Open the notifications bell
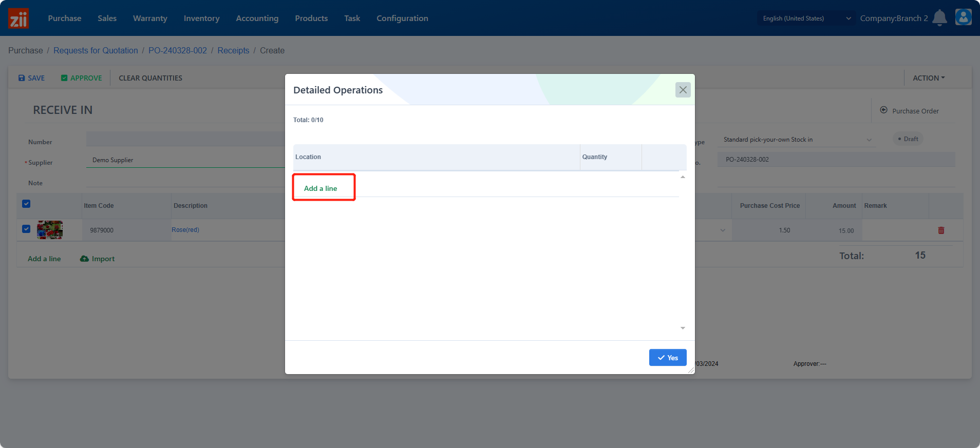The width and height of the screenshot is (980, 448). [x=939, y=18]
